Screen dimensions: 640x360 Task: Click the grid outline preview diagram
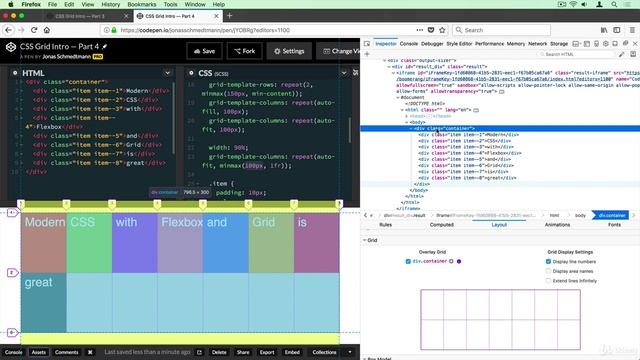(500, 320)
